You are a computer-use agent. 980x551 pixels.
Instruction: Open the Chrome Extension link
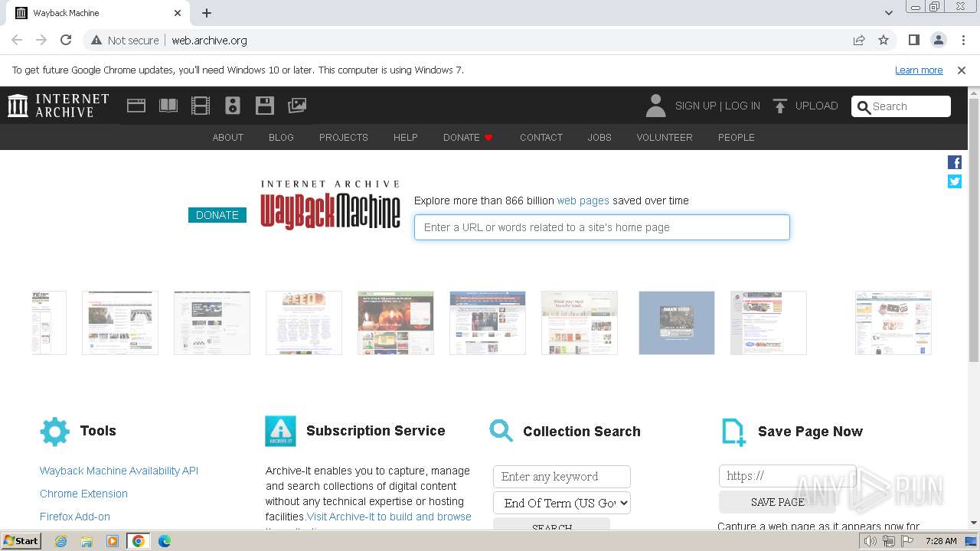tap(83, 494)
